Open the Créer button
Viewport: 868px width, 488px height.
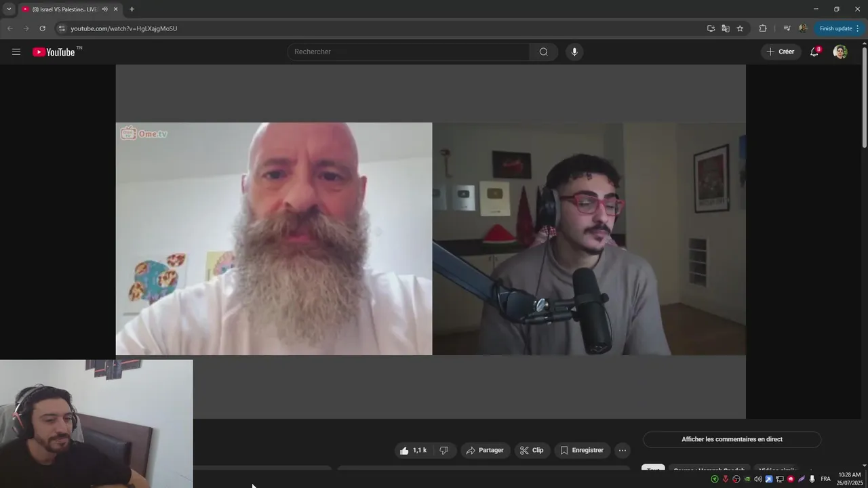coord(781,52)
